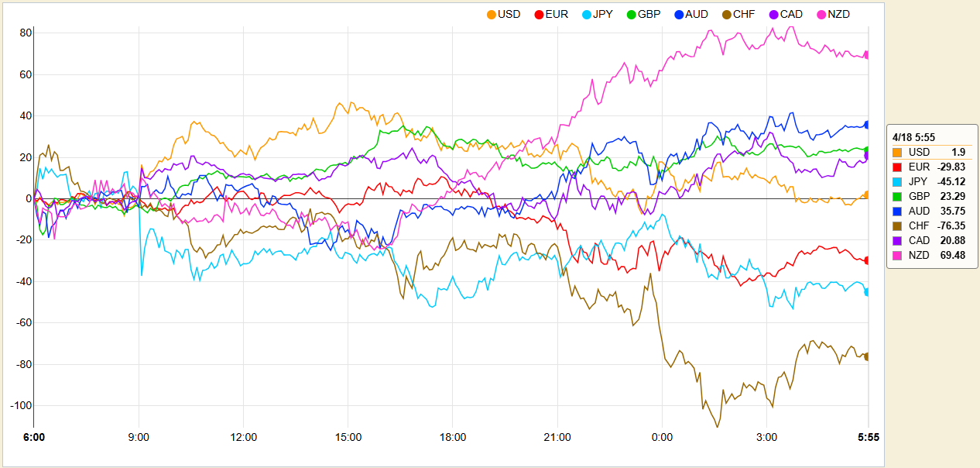
Task: Click the 0:00 time axis label
Action: click(662, 438)
